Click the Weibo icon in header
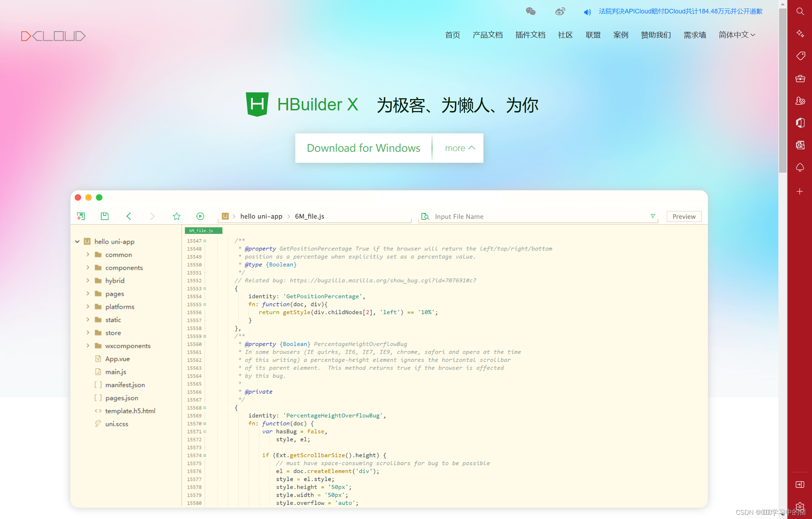This screenshot has height=519, width=812. pyautogui.click(x=560, y=11)
